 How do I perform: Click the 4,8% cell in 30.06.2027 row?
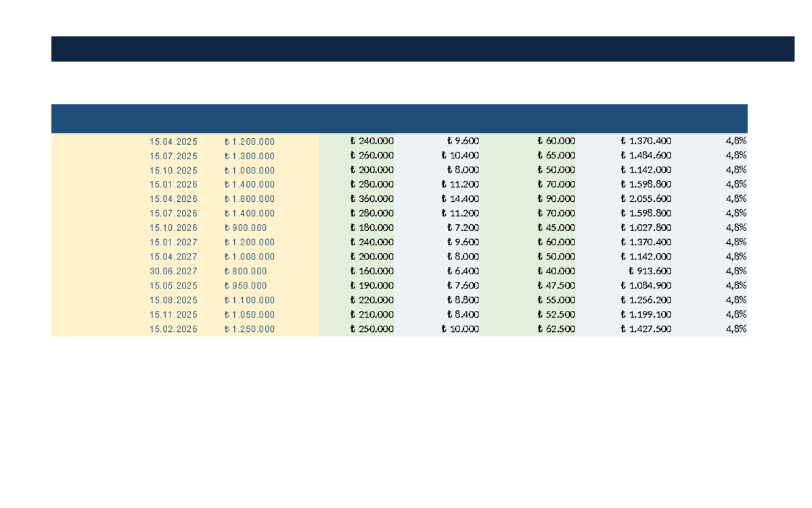click(710, 271)
